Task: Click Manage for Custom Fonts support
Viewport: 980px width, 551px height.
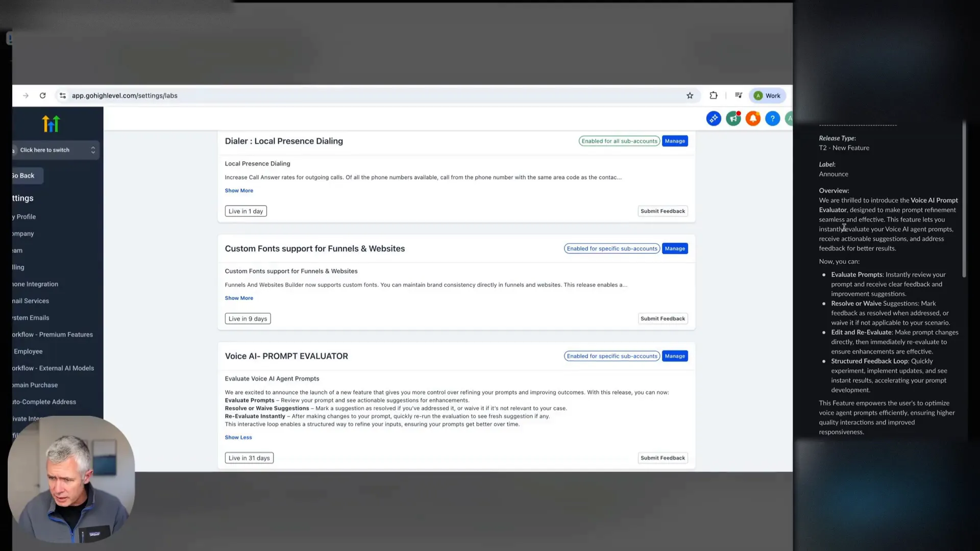Action: 675,248
